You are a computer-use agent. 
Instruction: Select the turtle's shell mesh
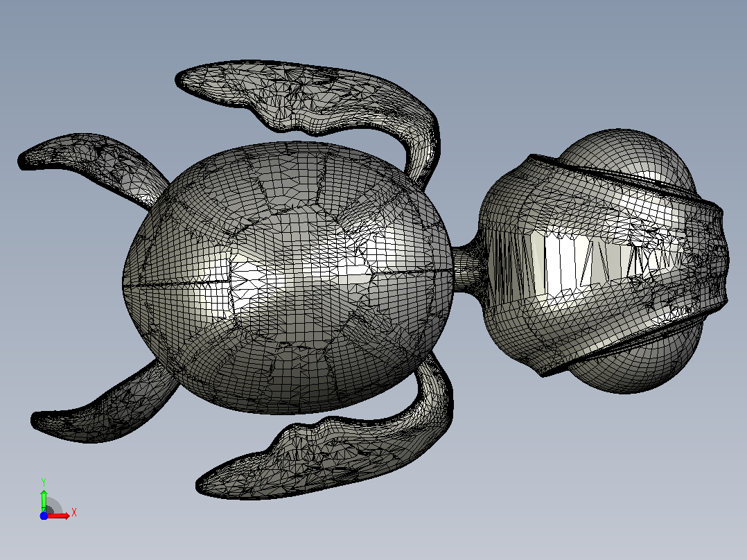coord(288,277)
